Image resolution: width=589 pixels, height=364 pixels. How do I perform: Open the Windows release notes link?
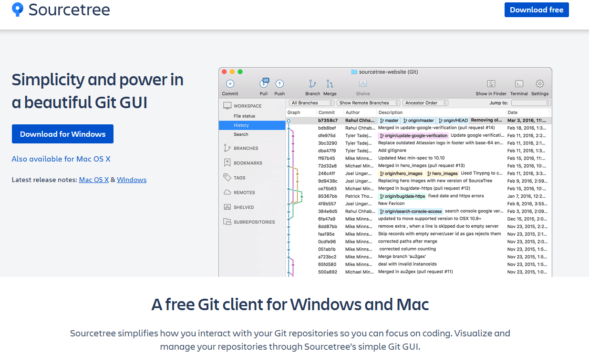132,180
